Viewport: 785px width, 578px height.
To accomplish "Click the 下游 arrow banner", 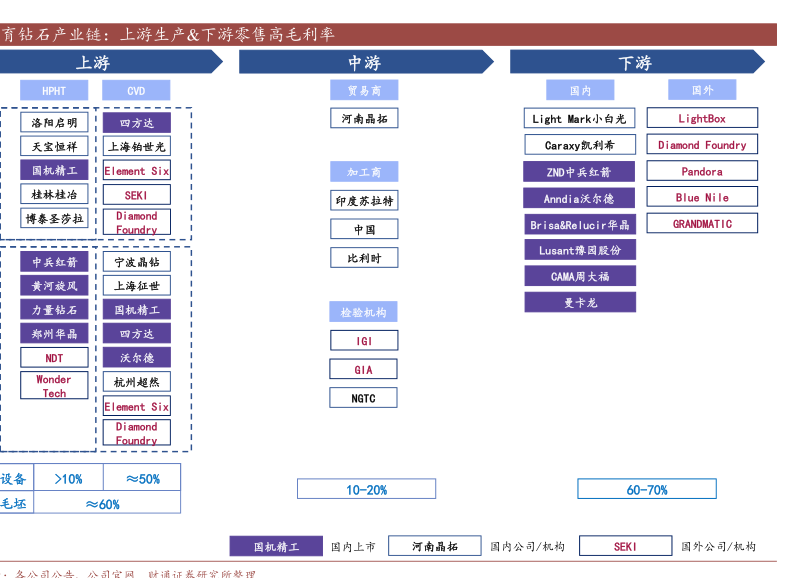I will click(x=637, y=62).
